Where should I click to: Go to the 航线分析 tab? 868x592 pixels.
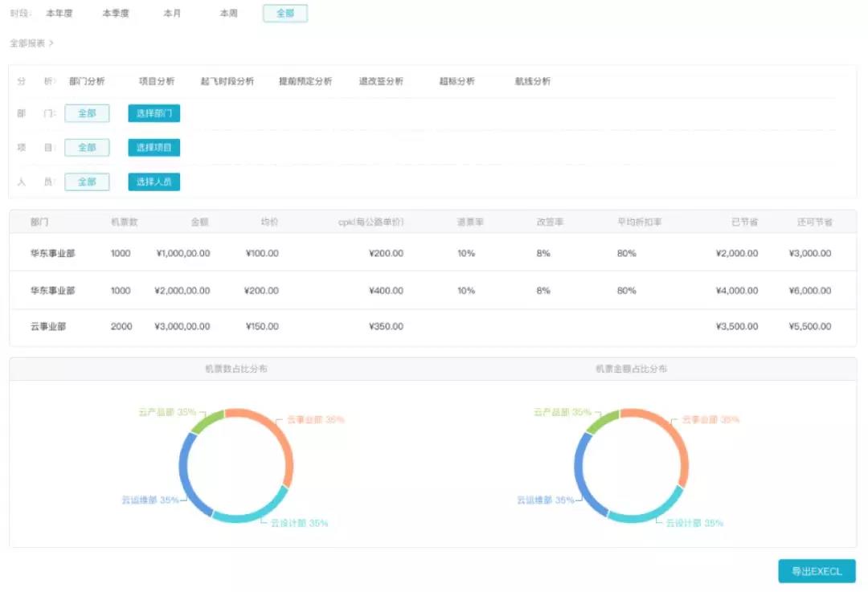(x=533, y=81)
